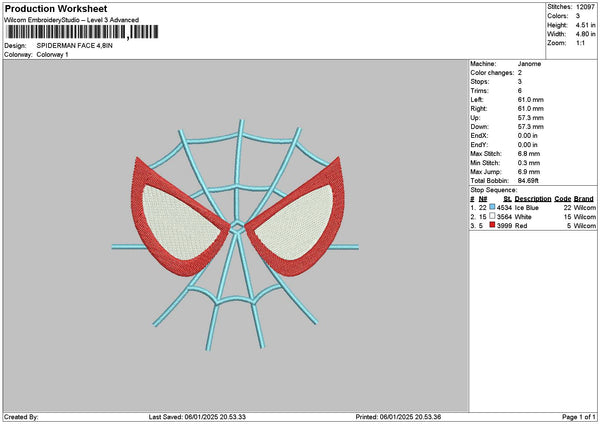The height and width of the screenshot is (424, 600).
Task: Select the 'Ice Blue' description text
Action: coord(527,208)
